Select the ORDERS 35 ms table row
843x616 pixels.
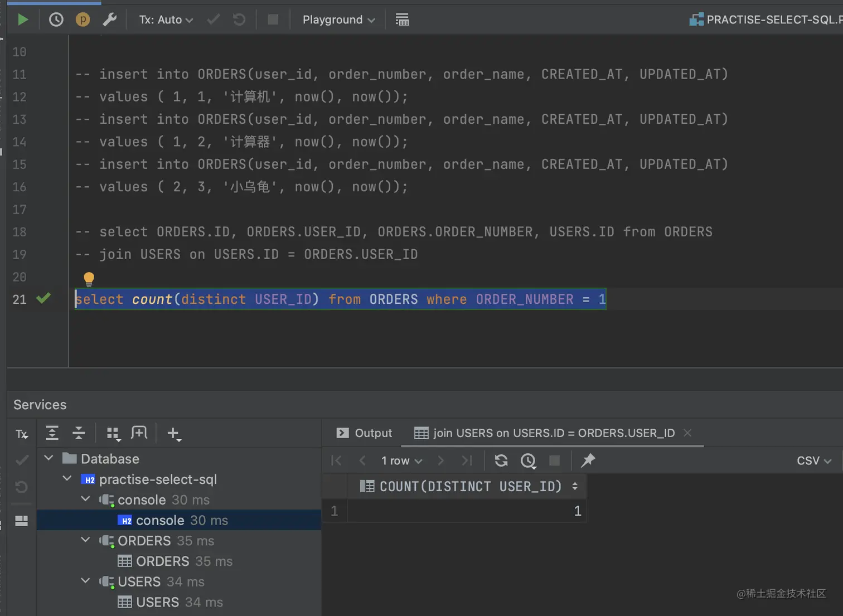179,561
